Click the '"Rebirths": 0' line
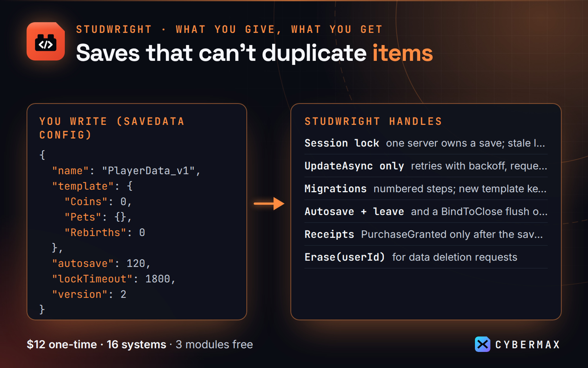Screen dimensions: 588x368 click(x=105, y=233)
